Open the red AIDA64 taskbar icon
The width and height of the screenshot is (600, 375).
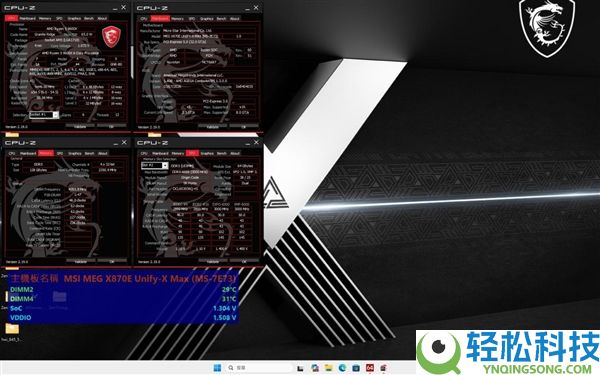pos(369,368)
